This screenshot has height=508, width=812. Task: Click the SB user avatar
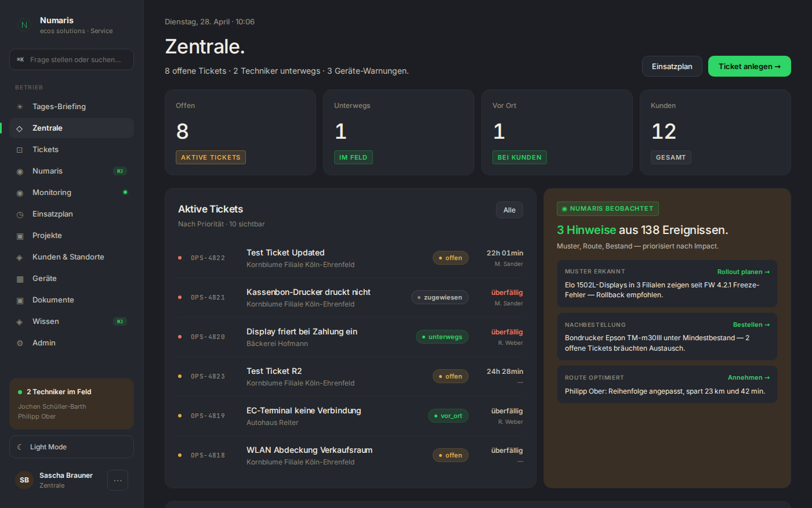24,480
